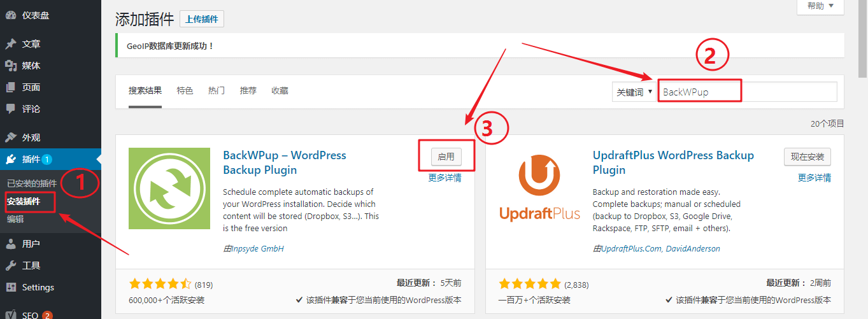This screenshot has height=319, width=868.
Task: Click the UpdraftPlus orange logo
Action: [539, 188]
